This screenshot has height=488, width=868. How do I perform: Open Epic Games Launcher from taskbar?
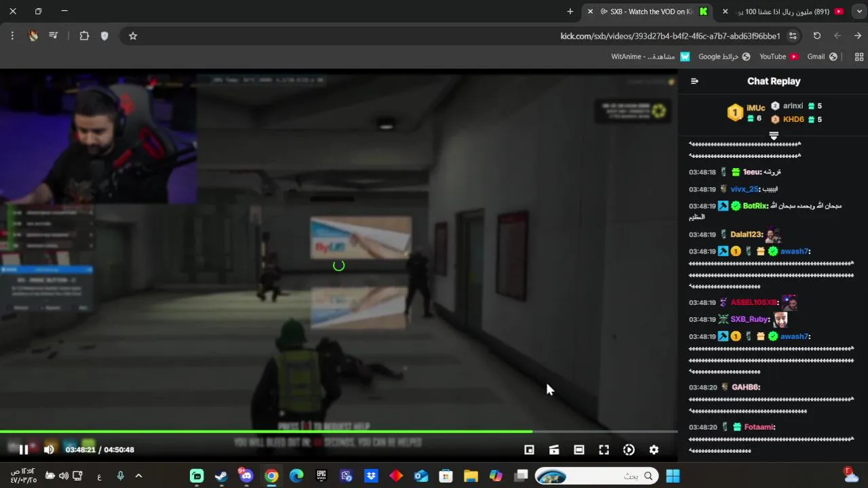[x=321, y=476]
